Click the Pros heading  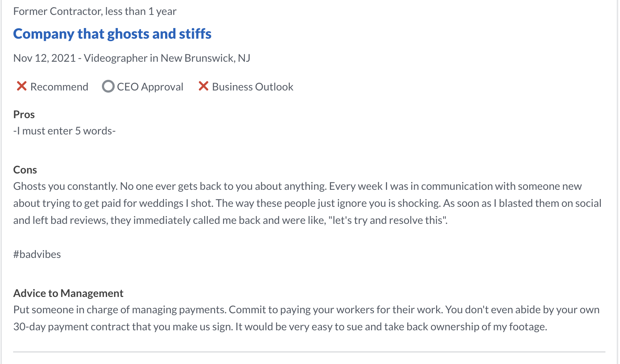point(24,115)
